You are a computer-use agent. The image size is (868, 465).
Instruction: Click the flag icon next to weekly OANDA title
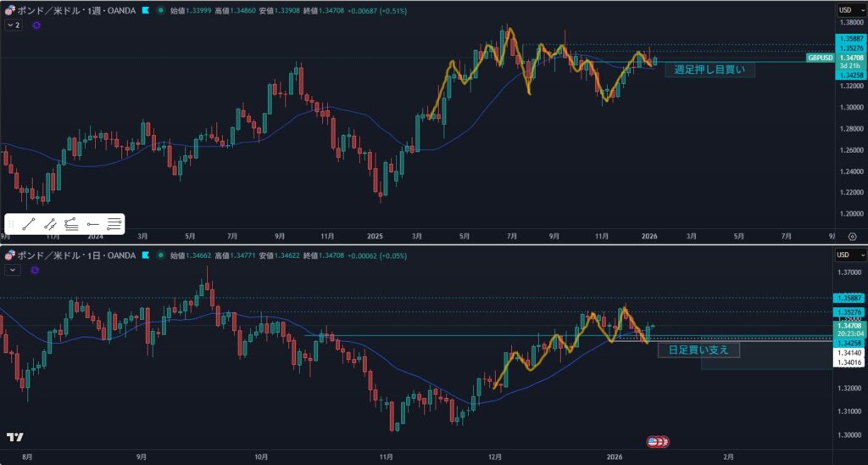pyautogui.click(x=146, y=10)
